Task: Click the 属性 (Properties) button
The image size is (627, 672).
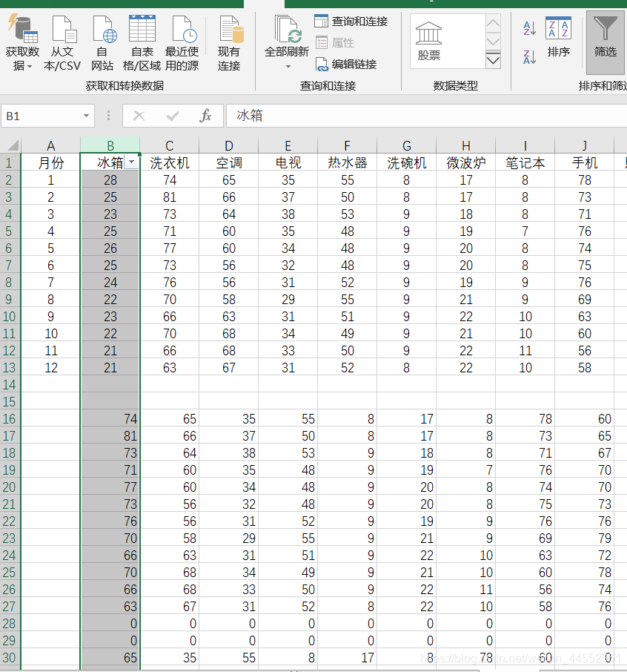Action: [335, 43]
